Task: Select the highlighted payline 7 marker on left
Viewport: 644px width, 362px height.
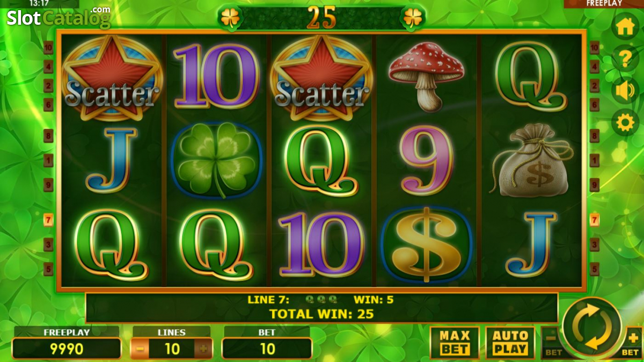Action: coord(48,220)
